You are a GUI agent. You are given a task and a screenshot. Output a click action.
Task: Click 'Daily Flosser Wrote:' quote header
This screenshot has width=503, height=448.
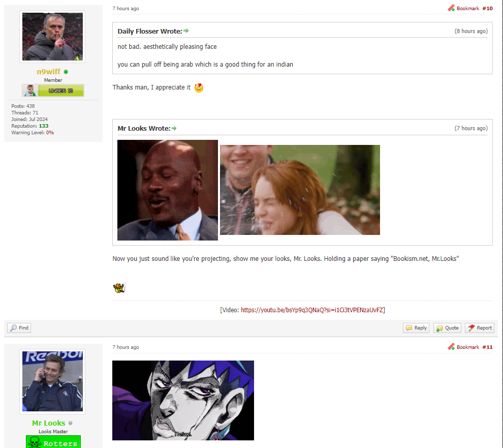pos(149,31)
